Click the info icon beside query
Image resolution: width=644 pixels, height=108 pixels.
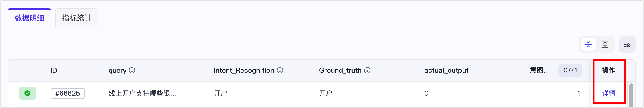tap(132, 70)
